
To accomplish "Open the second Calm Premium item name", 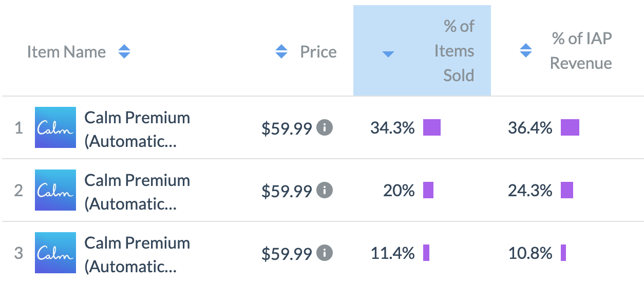I will coord(137,192).
